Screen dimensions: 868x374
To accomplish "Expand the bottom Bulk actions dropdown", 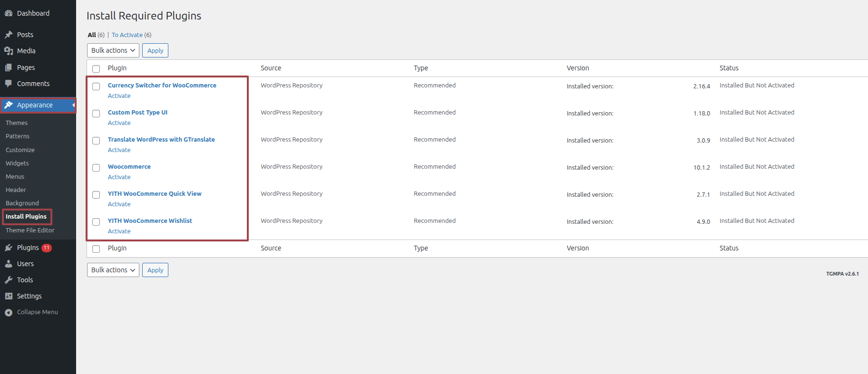I will coord(113,270).
